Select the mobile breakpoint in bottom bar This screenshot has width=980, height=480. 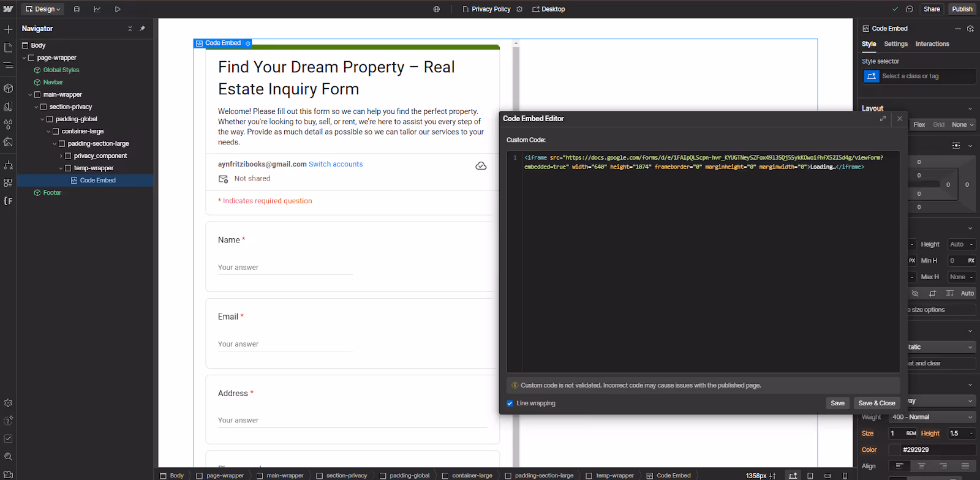click(845, 476)
